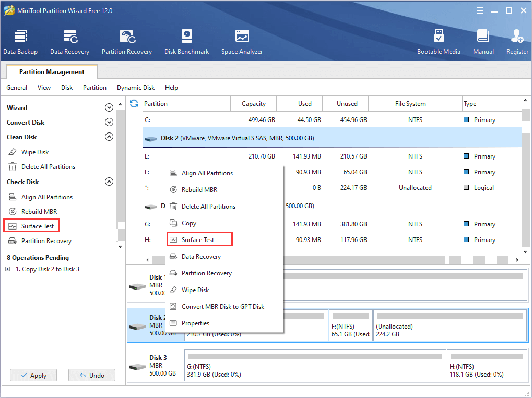The image size is (532, 398).
Task: Click Align All Partitions in the sidebar
Action: [x=40, y=197]
